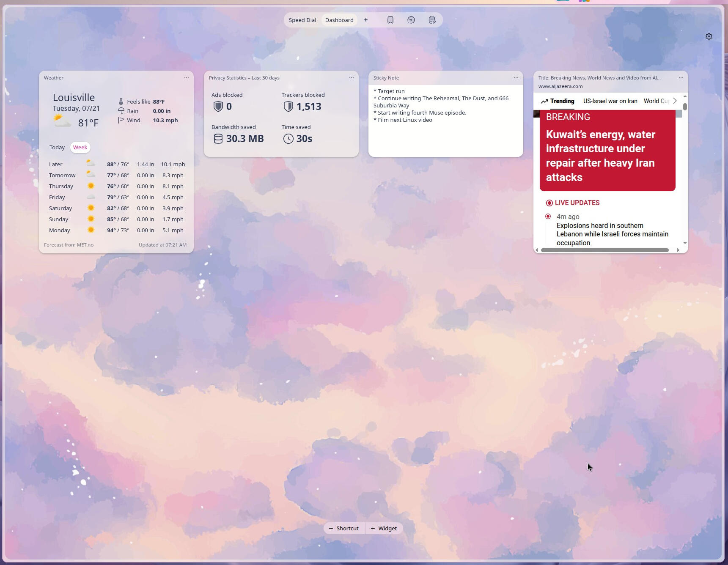Click the Tomorrow forecast row label
Viewport: 728px width, 565px height.
pos(62,175)
